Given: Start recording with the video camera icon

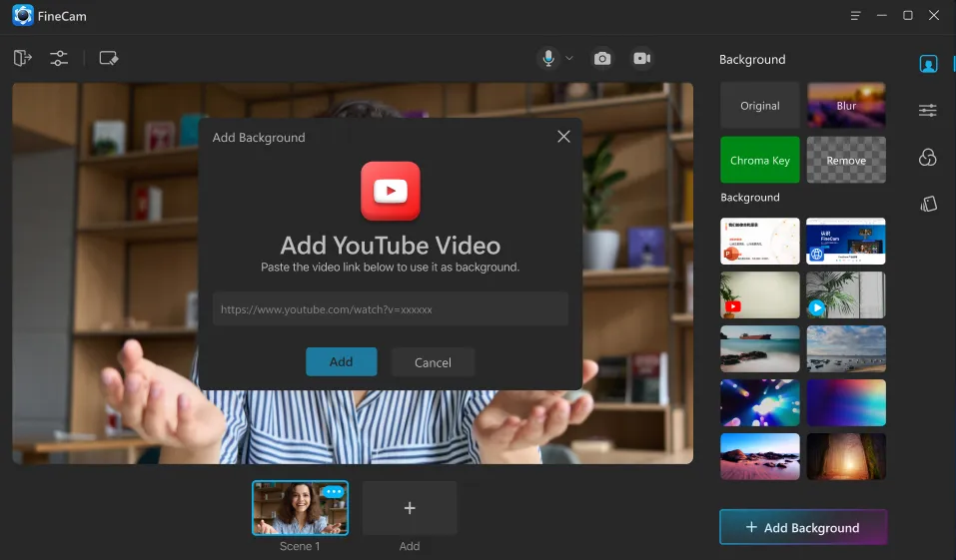Looking at the screenshot, I should pyautogui.click(x=642, y=58).
